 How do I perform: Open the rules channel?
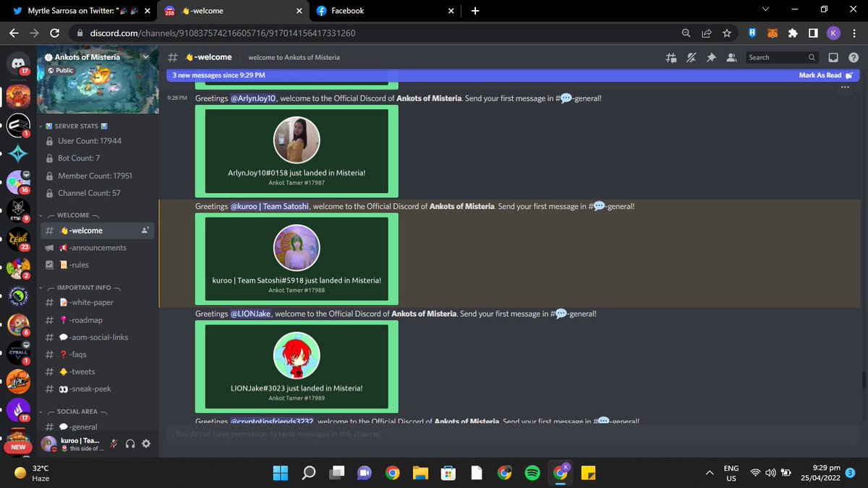point(97,265)
